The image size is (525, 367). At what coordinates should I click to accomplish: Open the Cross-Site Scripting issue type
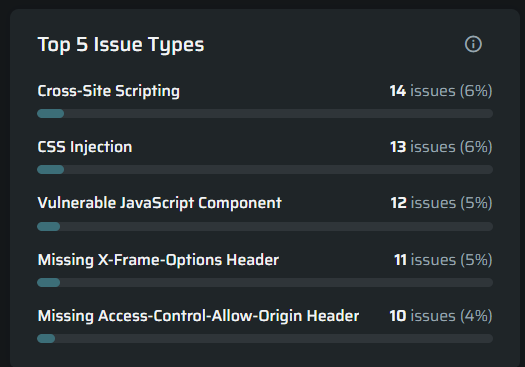click(x=108, y=91)
